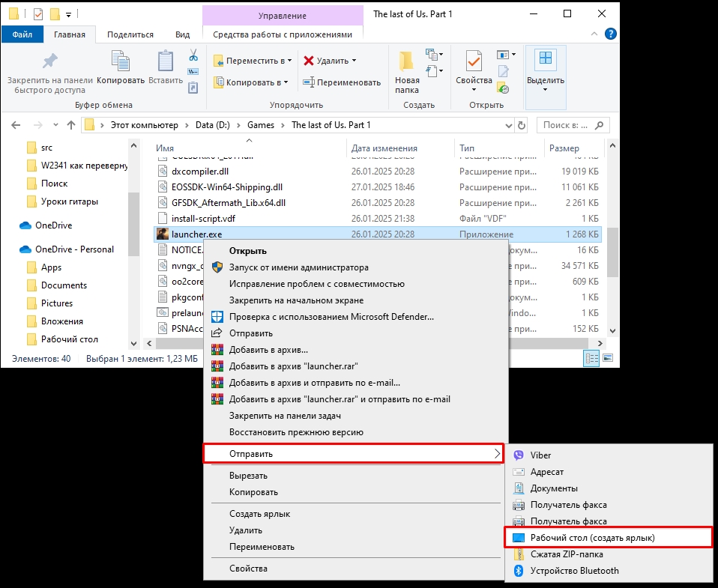Click the Properties icon in the title bar toolbar
The height and width of the screenshot is (588, 718).
pyautogui.click(x=38, y=14)
